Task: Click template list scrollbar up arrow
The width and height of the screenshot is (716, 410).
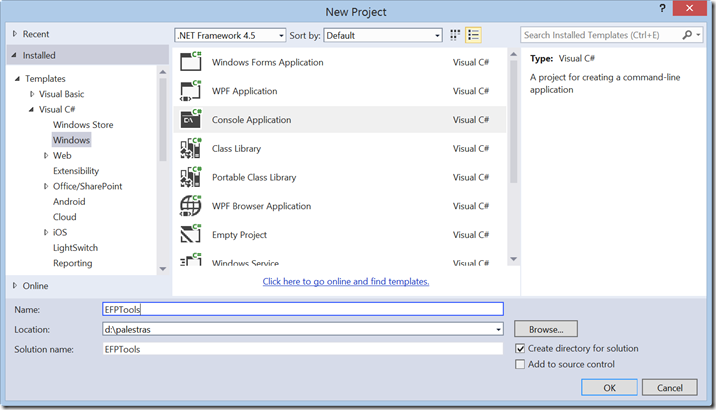Action: coord(513,54)
